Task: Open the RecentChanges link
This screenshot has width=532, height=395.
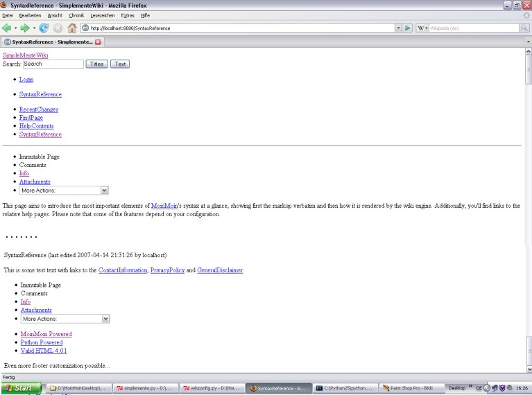Action: (x=38, y=109)
